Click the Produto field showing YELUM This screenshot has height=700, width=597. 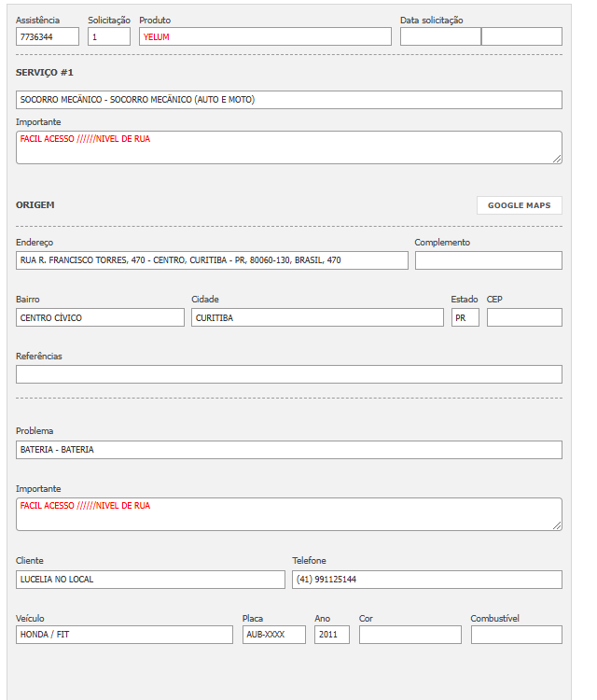tap(265, 36)
